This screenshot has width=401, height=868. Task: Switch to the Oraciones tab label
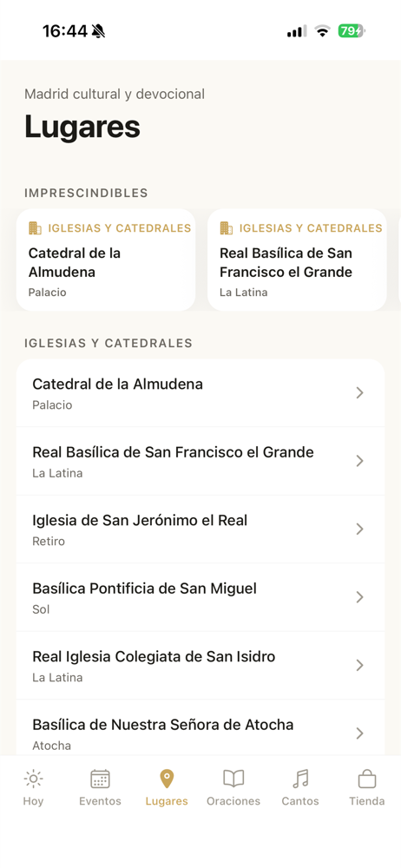(233, 801)
